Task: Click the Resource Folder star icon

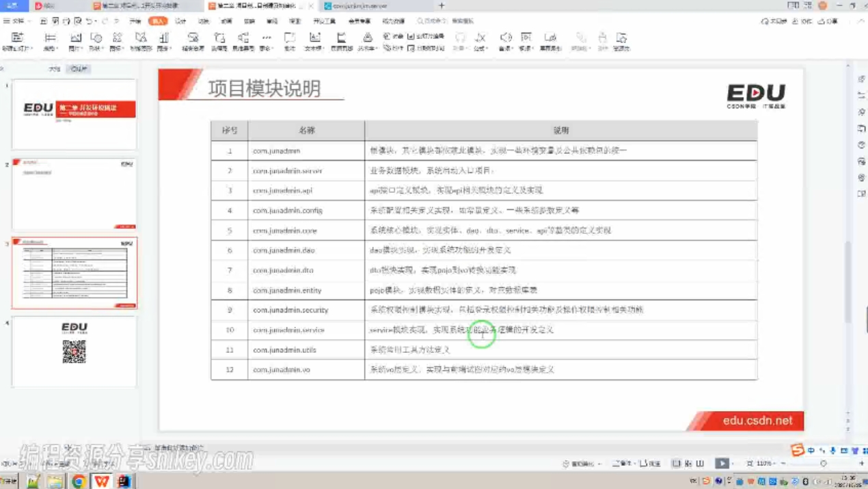Action: [x=621, y=38]
